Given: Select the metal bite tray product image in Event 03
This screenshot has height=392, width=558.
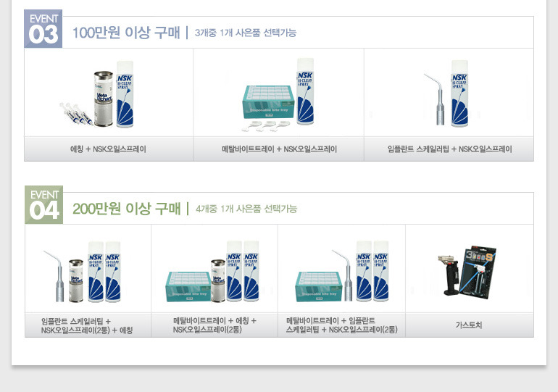Looking at the screenshot, I should pyautogui.click(x=278, y=94).
